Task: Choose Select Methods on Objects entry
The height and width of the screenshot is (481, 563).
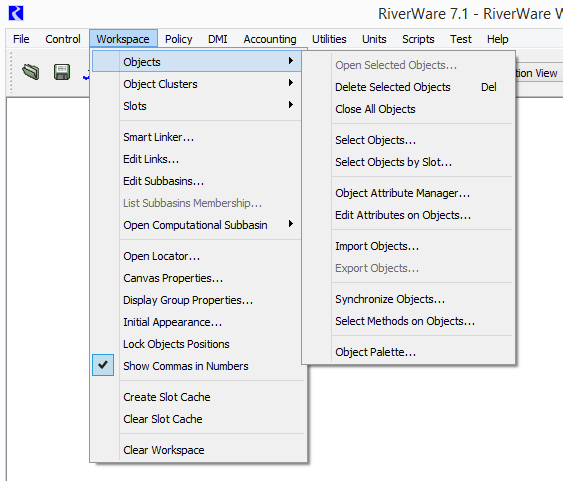Action: (x=409, y=321)
